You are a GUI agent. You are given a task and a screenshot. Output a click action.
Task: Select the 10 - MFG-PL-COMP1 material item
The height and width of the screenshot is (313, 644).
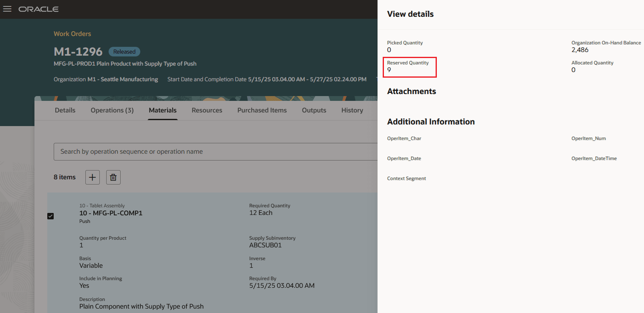coord(111,213)
